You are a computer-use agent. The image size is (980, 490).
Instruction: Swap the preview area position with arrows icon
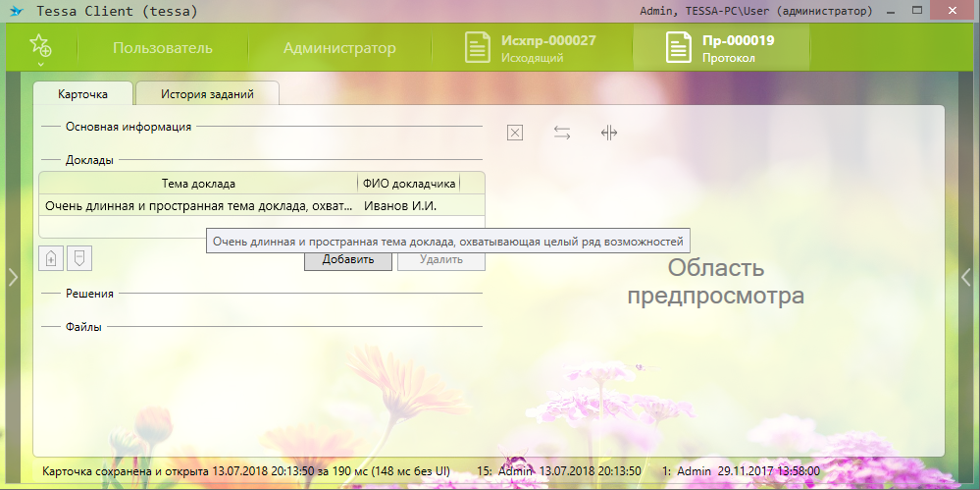tap(562, 133)
